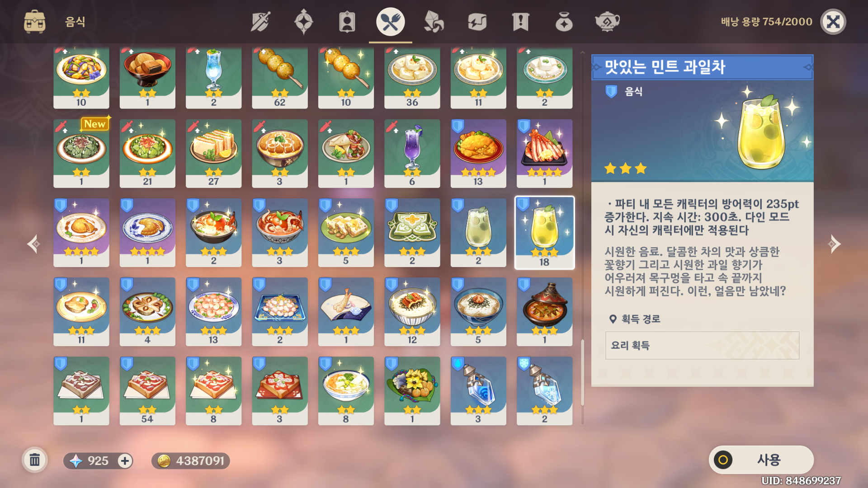
Task: Switch to the Precious Items tab
Action: pos(564,22)
